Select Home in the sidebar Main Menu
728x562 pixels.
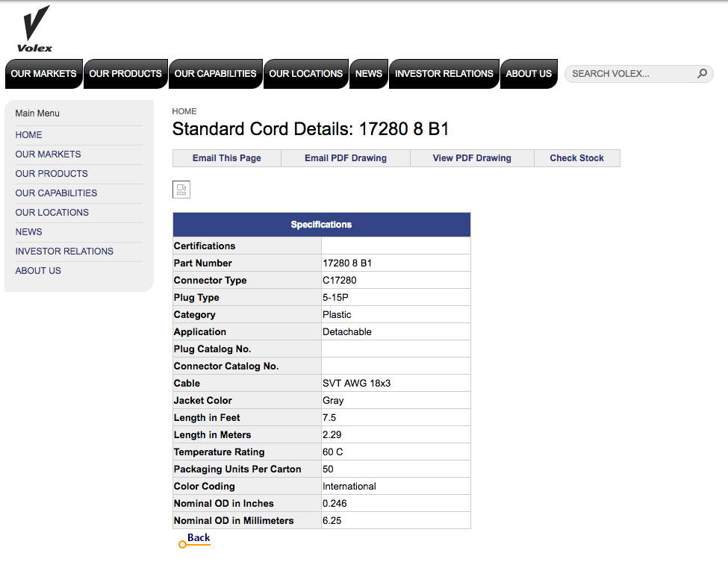point(29,135)
